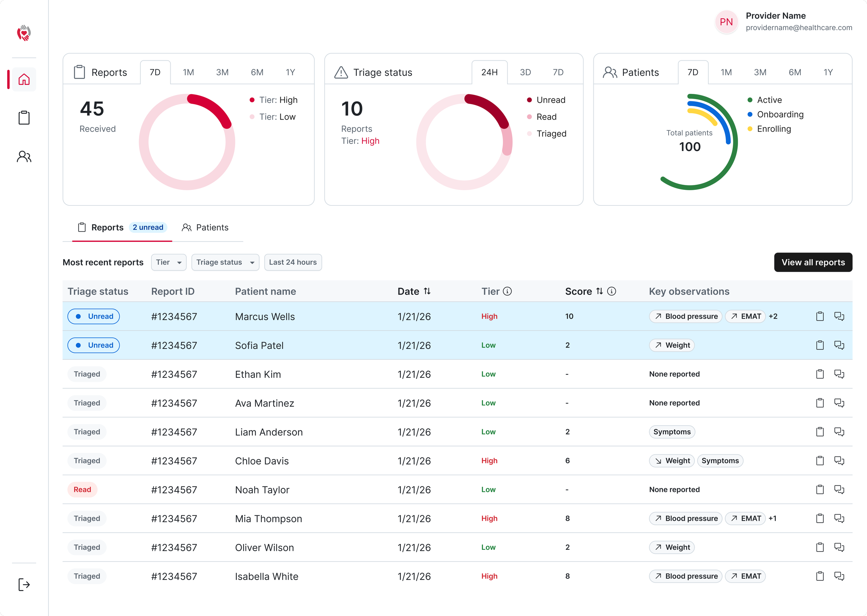Expand the Tier filter dropdown
The image size is (867, 616).
[x=169, y=262]
